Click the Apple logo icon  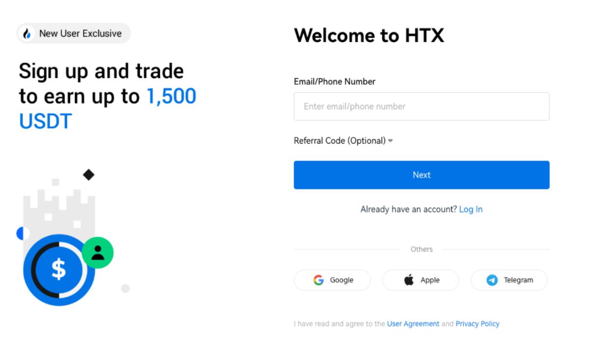click(409, 280)
